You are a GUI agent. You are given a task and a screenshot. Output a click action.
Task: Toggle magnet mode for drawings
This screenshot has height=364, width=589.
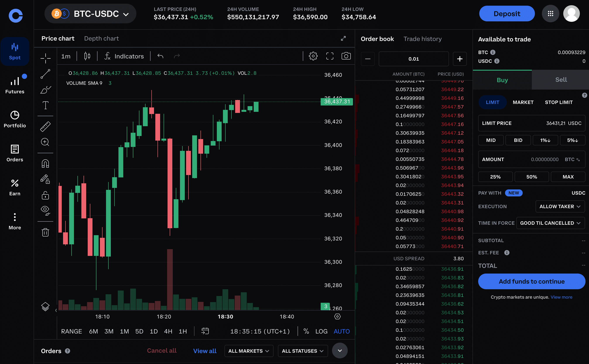45,164
